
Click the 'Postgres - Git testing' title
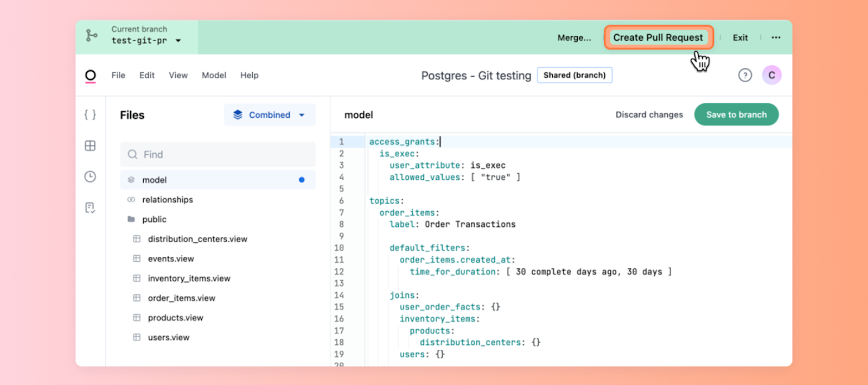(476, 75)
